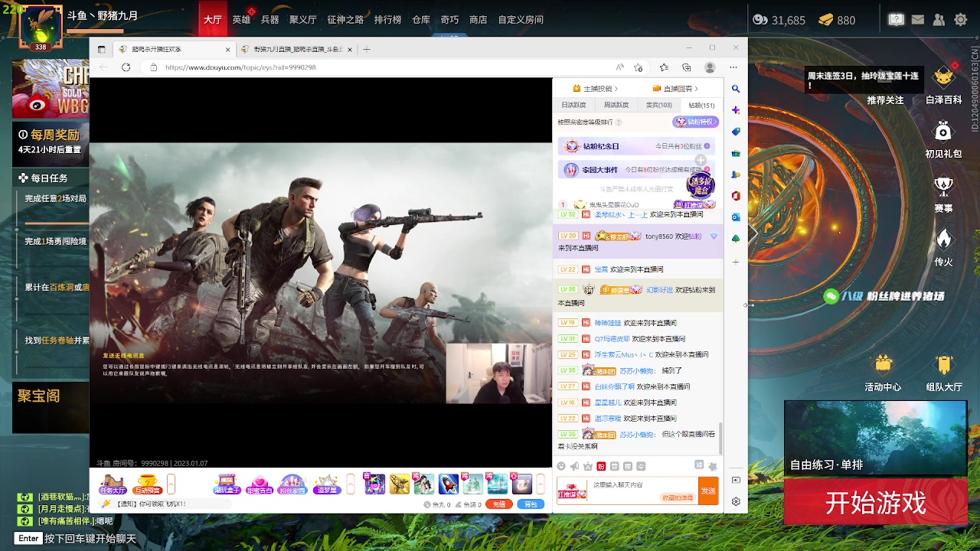
Task: Open browser Collections icon
Action: (687, 67)
